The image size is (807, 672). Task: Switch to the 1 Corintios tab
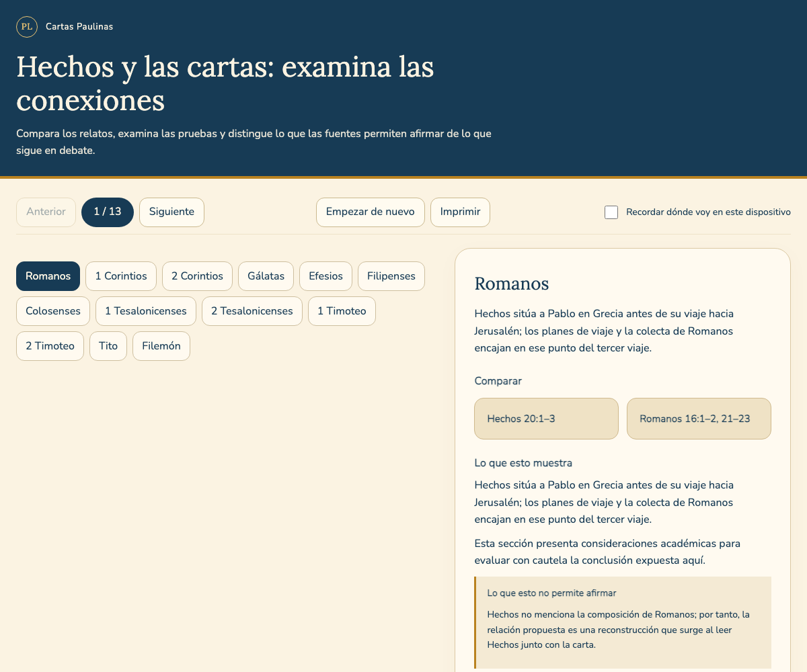[x=121, y=276]
